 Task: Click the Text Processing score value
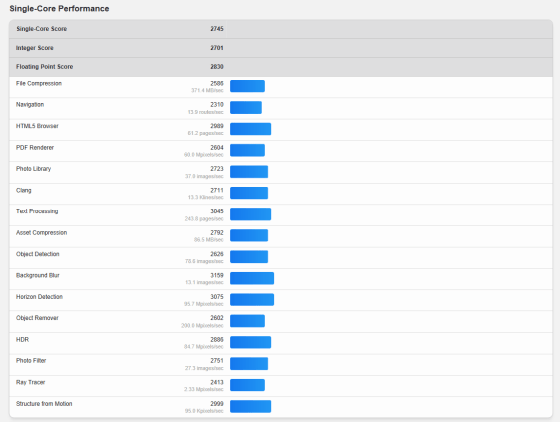(217, 211)
